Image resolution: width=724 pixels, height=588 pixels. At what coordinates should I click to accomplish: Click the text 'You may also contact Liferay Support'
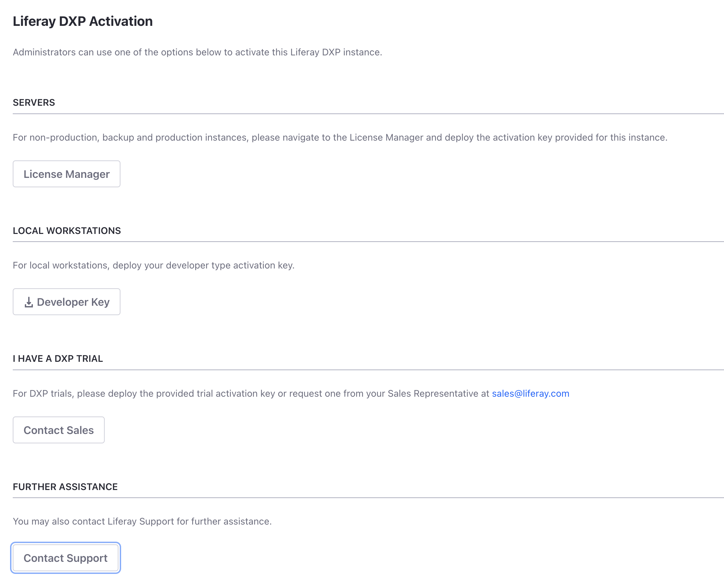142,521
